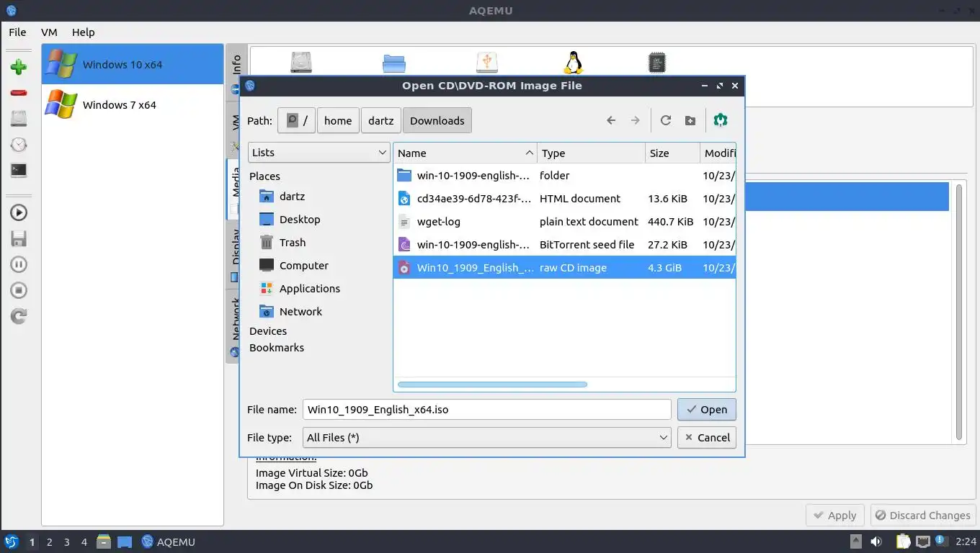Sort files by the Type column header

click(592, 153)
